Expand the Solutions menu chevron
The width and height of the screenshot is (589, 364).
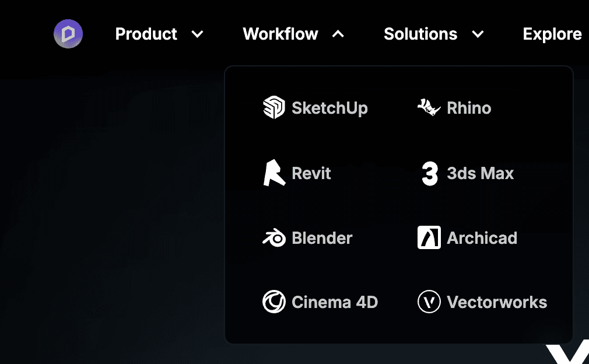478,34
